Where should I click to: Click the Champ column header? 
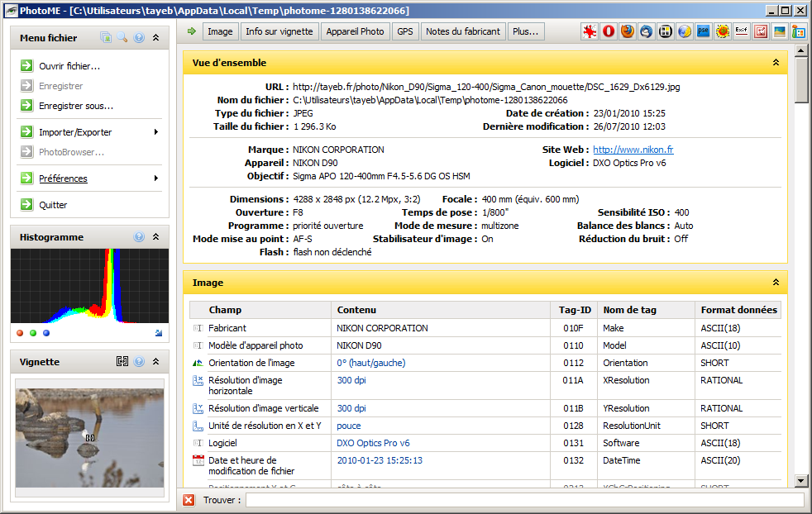(260, 310)
